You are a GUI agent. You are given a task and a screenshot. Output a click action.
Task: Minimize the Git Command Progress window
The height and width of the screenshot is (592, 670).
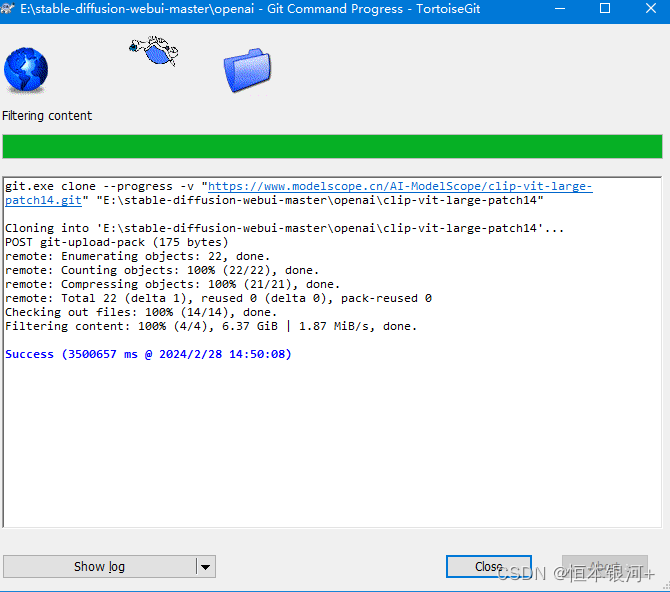[x=558, y=8]
